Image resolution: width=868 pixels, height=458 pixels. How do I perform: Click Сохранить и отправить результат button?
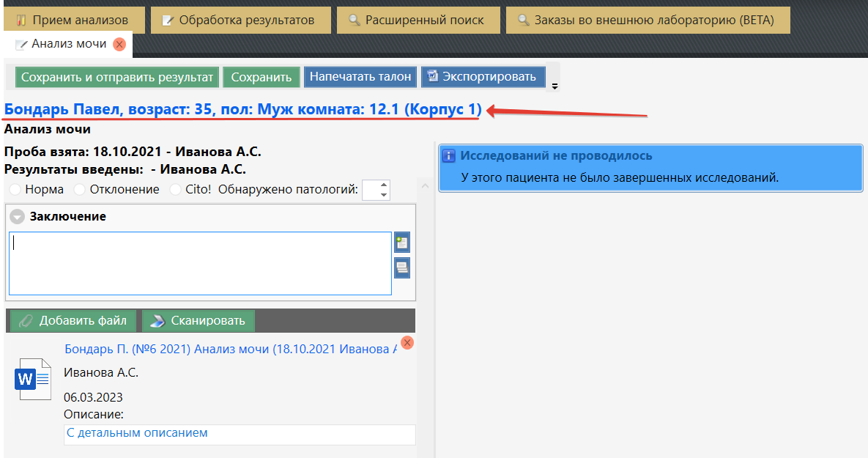pyautogui.click(x=117, y=77)
